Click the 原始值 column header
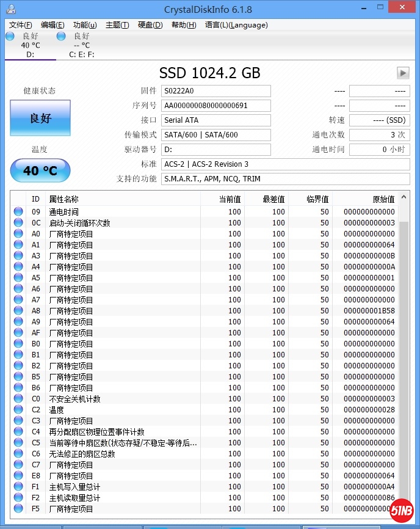This screenshot has height=529, width=420. coord(366,199)
